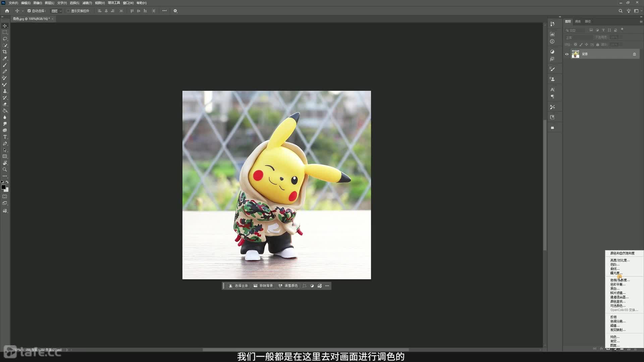
Task: Toggle Quick Mask mode in toolbar
Action: [5, 197]
